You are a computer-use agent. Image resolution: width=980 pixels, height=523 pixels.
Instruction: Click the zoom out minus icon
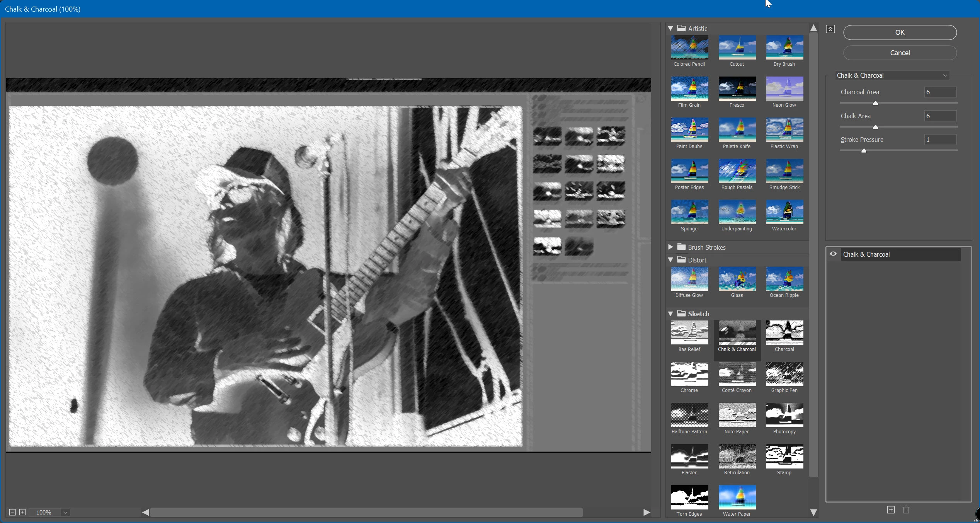point(12,512)
